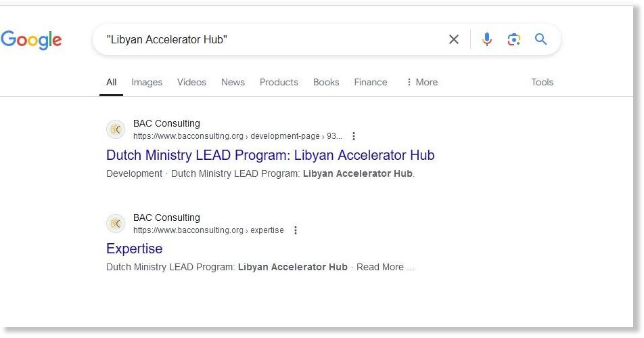Click the Google logo
The height and width of the screenshot is (338, 644).
point(31,40)
